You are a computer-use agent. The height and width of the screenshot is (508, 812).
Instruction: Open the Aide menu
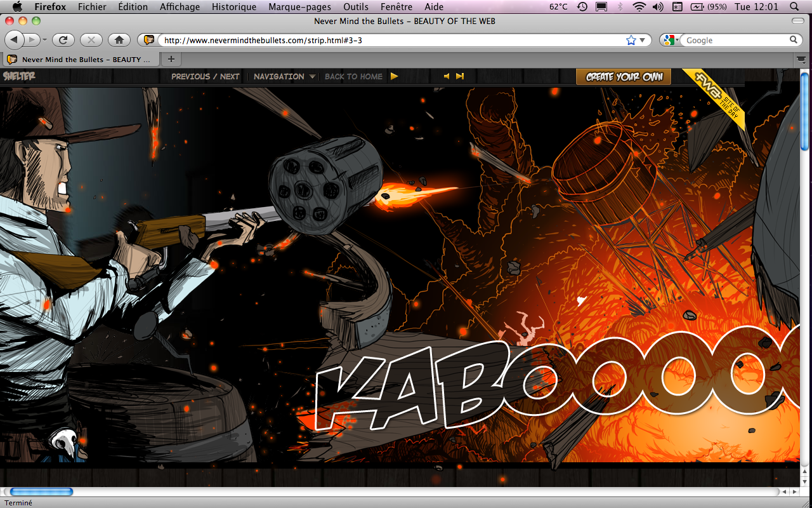coord(434,7)
